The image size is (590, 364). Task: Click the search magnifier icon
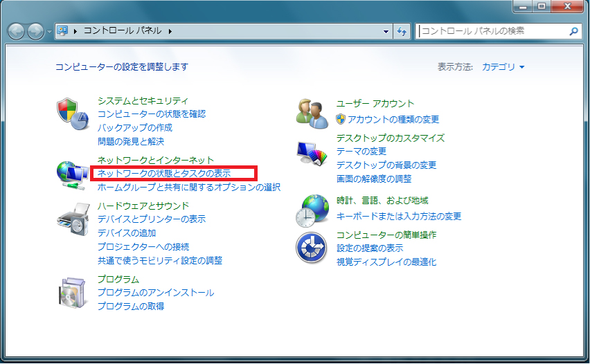pos(573,31)
